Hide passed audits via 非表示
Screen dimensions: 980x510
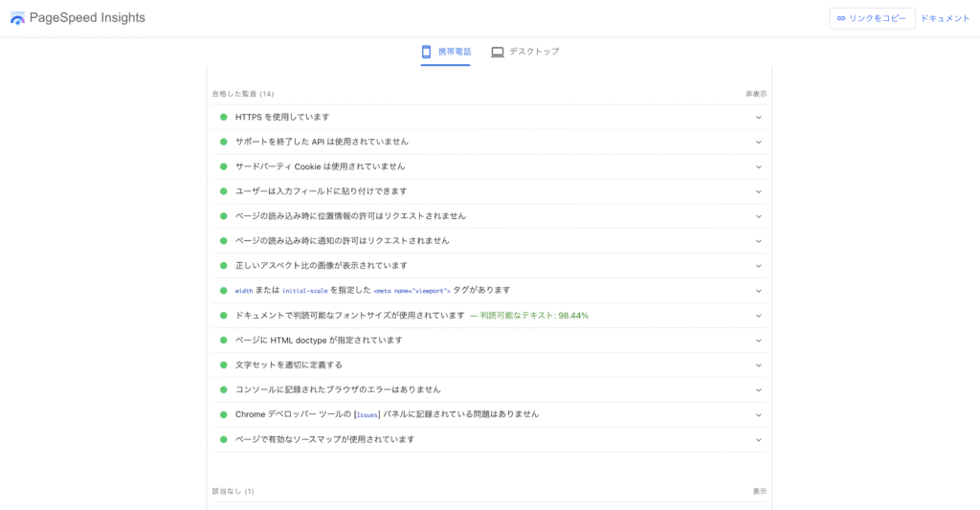(x=756, y=94)
